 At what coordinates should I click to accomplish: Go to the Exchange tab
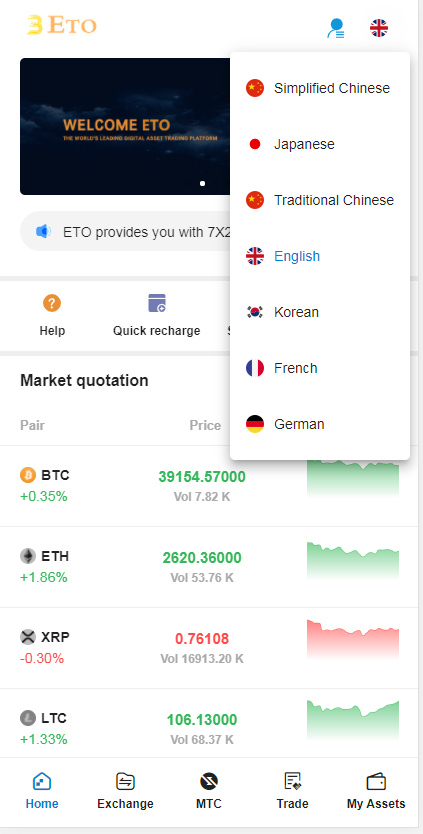coord(125,791)
